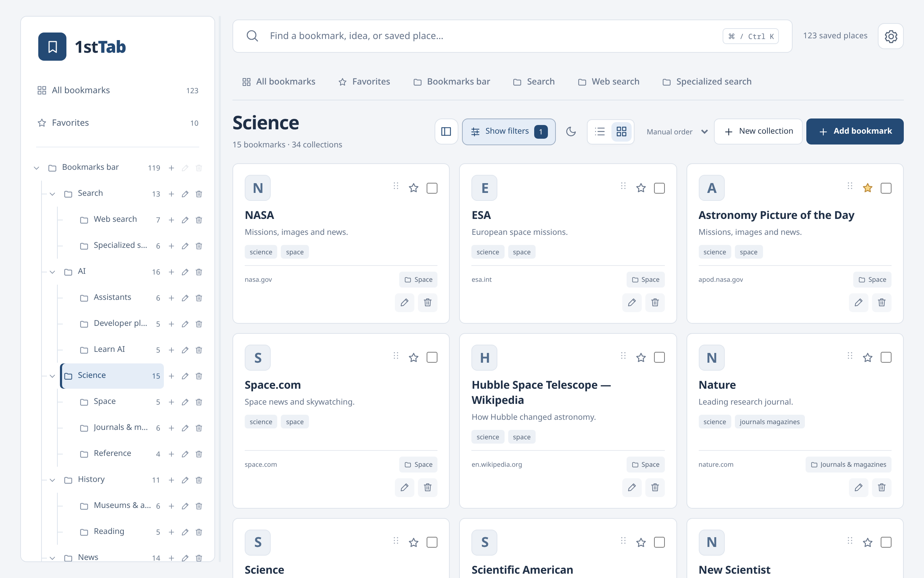
Task: Click drag handle on NASA card
Action: [396, 186]
